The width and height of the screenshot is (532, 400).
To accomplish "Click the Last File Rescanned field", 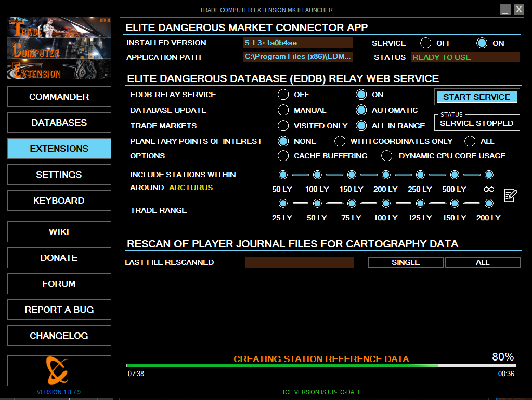I will [x=299, y=262].
